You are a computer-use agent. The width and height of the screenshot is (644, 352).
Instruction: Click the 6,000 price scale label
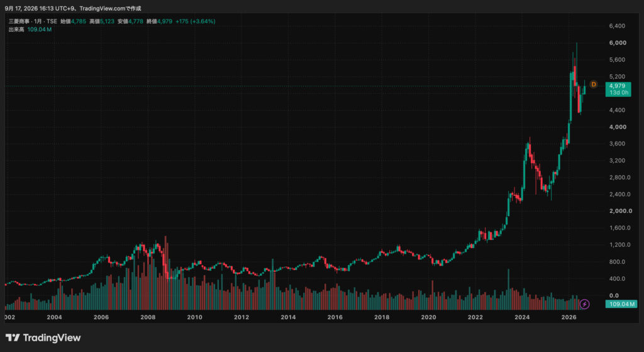pyautogui.click(x=618, y=43)
